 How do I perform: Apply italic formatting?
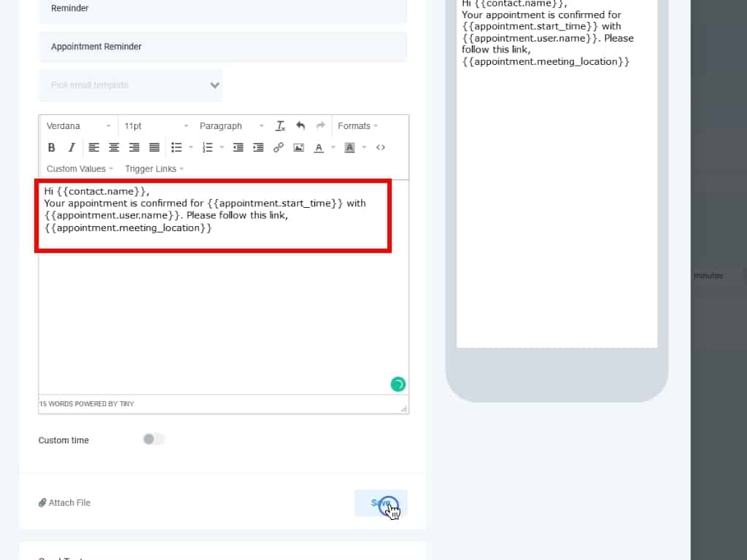[x=71, y=147]
